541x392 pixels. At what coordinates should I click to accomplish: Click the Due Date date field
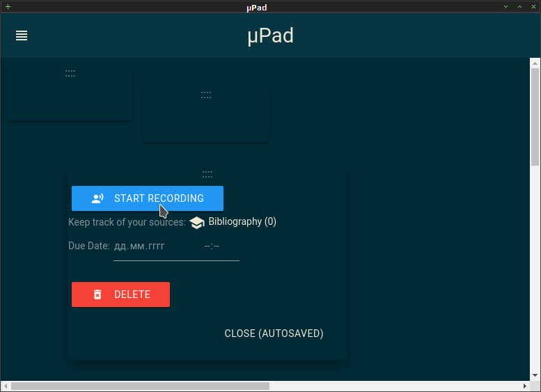[139, 246]
